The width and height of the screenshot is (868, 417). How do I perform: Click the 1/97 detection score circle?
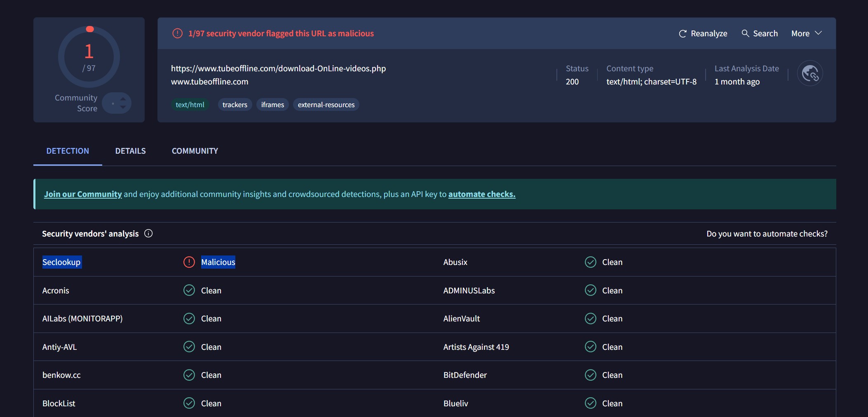[89, 57]
